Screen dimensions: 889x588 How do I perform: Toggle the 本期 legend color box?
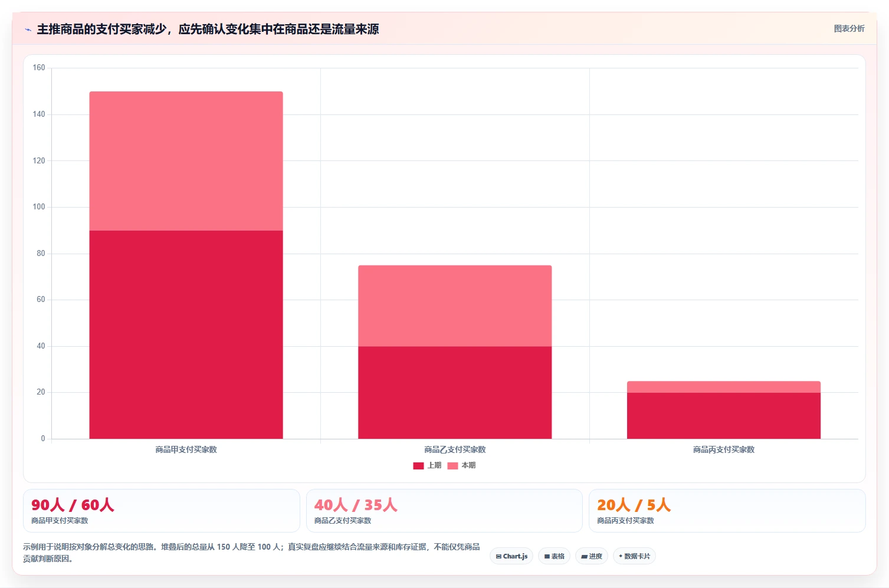pyautogui.click(x=452, y=466)
